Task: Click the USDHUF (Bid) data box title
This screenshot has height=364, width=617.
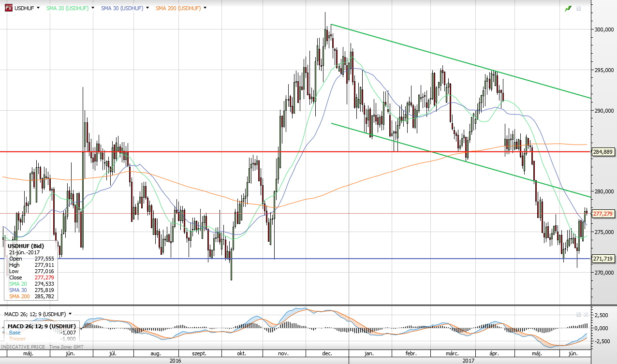Action: pos(26,246)
